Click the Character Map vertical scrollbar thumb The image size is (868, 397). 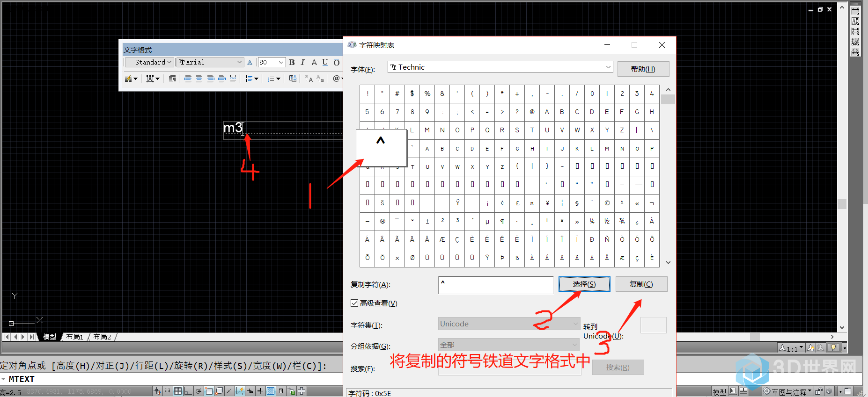coord(668,99)
